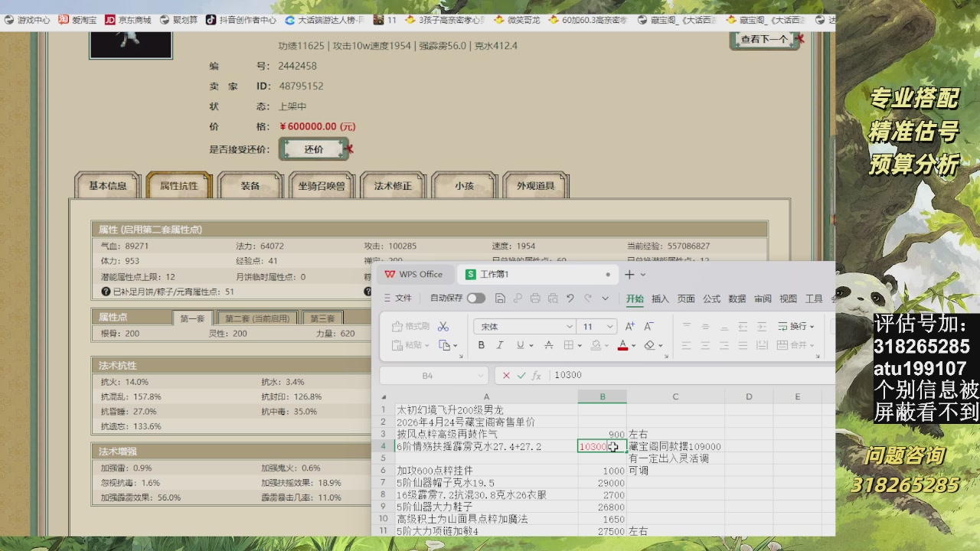Click the scissors Cut icon
This screenshot has height=551, width=980.
tap(443, 327)
